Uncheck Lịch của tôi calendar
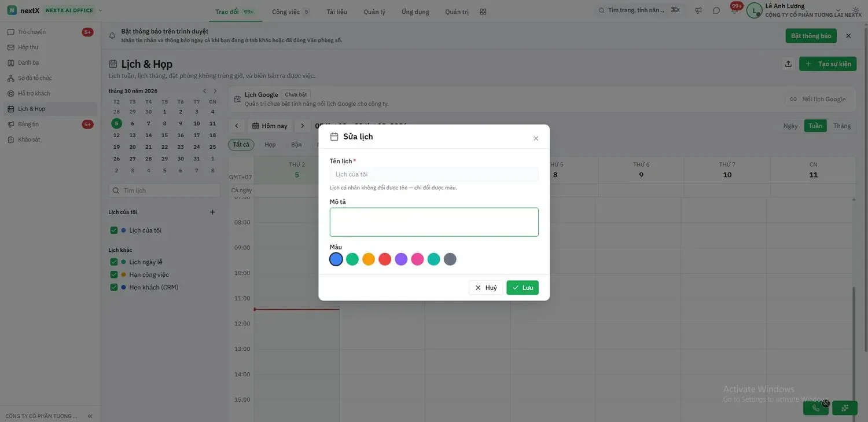 coord(114,230)
